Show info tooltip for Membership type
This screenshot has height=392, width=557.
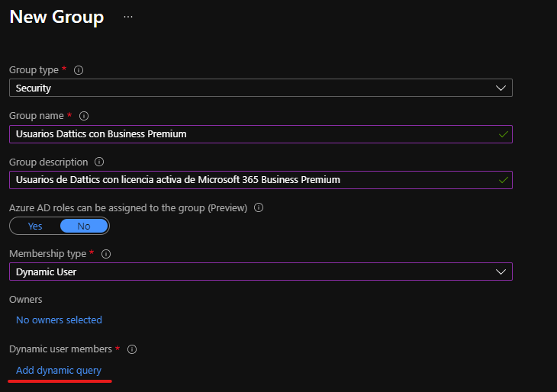pos(105,254)
